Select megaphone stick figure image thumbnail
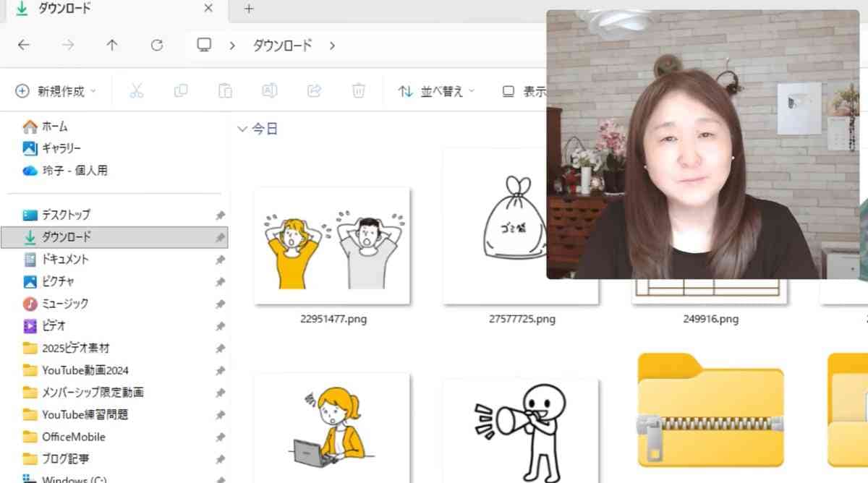Screen dimensions: 868x483 tap(520, 430)
